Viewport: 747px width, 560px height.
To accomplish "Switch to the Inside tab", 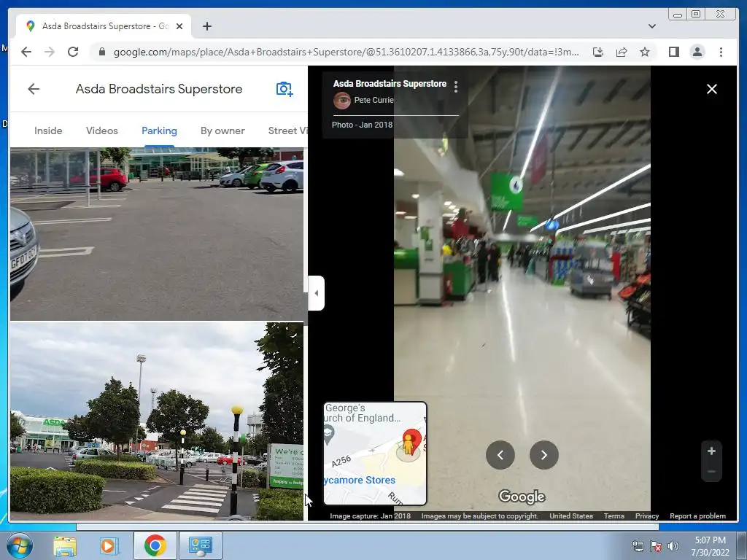I will tap(48, 131).
